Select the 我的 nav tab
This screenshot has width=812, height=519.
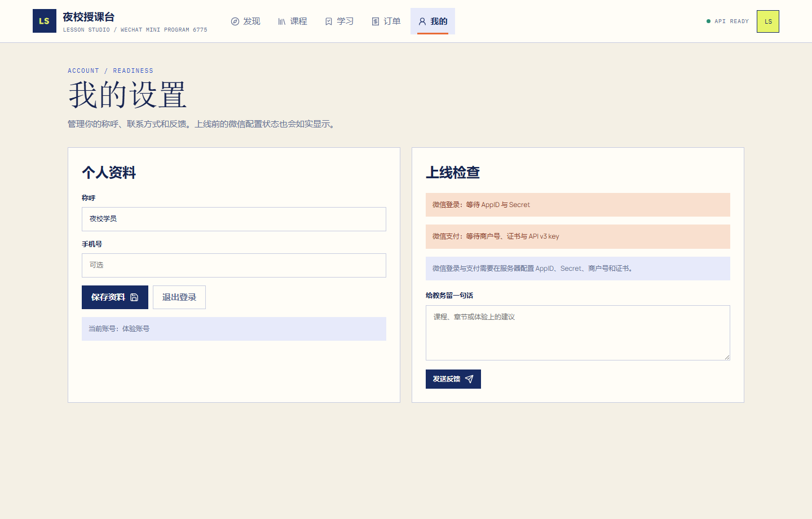coord(433,21)
